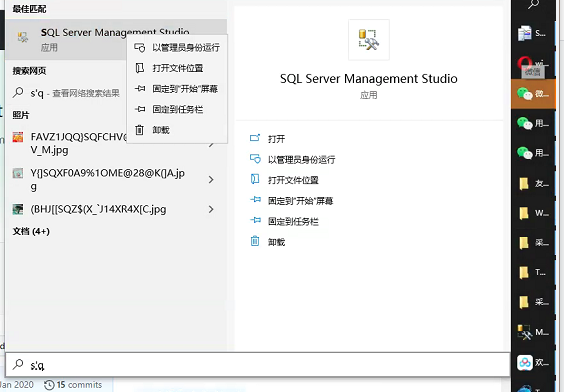Open the W... folder taskbar item

point(533,213)
